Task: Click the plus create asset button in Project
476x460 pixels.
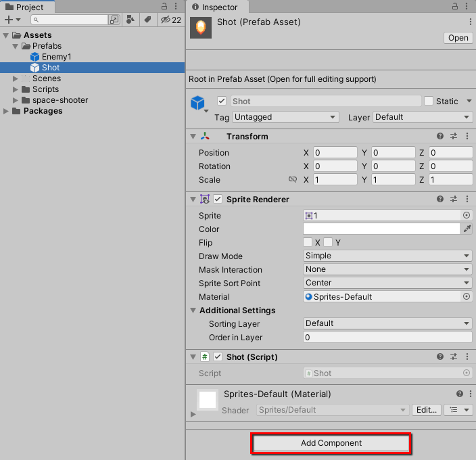Action: pyautogui.click(x=12, y=20)
